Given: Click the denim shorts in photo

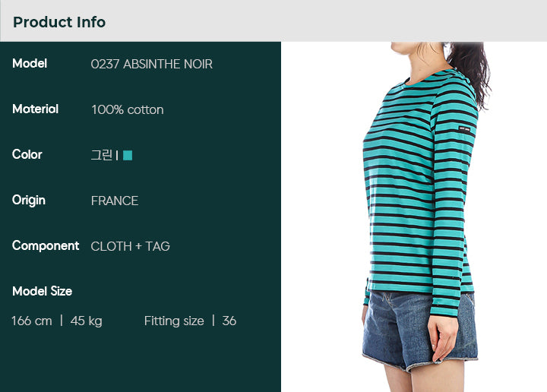Looking at the screenshot, I should (419, 330).
